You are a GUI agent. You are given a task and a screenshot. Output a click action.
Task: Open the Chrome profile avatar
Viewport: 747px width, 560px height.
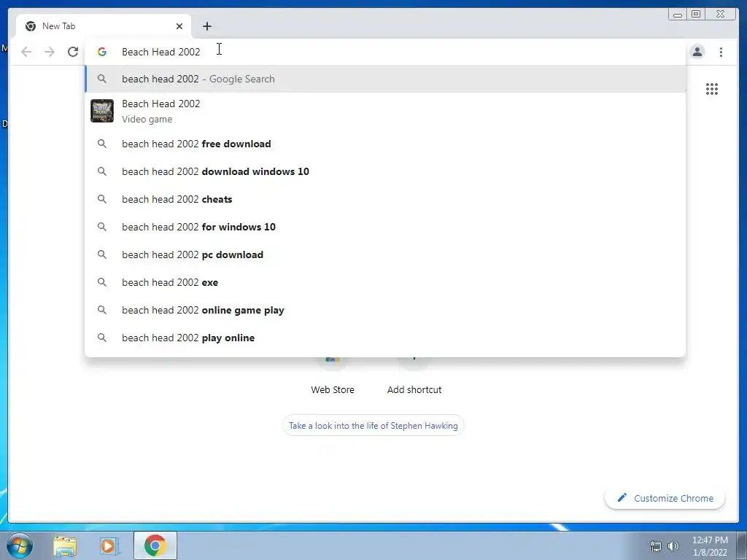click(697, 52)
